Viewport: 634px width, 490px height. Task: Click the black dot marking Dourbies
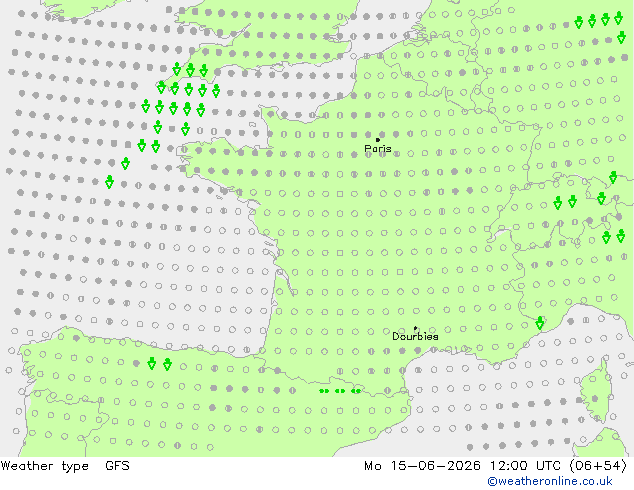pyautogui.click(x=415, y=328)
